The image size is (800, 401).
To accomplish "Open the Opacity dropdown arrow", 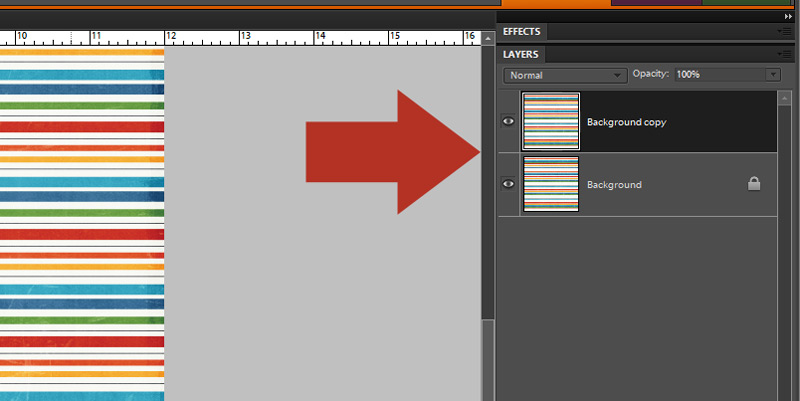I will coord(773,75).
